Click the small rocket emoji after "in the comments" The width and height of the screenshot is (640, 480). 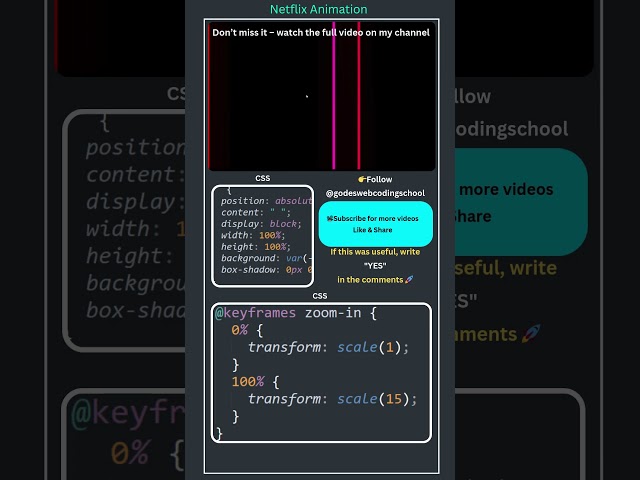[x=409, y=280]
